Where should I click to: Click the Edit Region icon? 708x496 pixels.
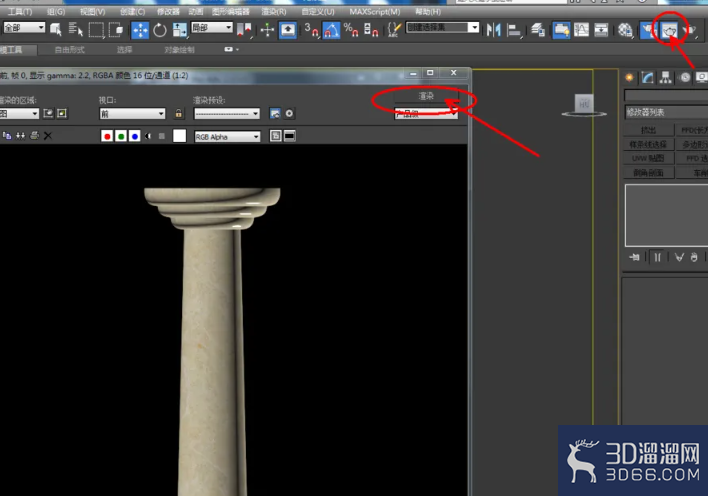48,113
